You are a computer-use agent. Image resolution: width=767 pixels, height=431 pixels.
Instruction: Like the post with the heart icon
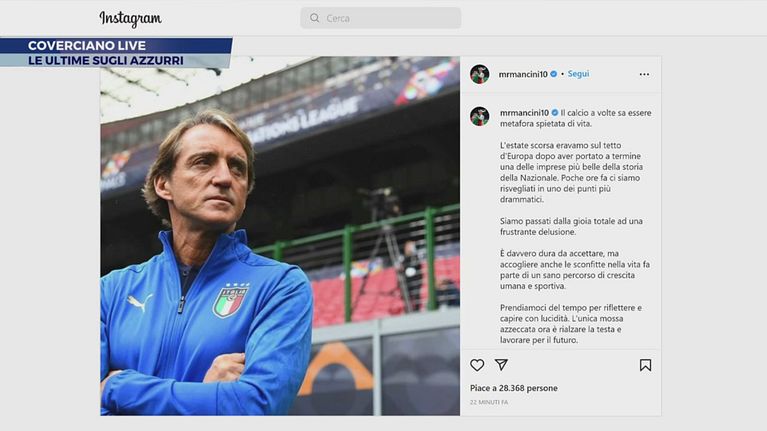(x=477, y=365)
